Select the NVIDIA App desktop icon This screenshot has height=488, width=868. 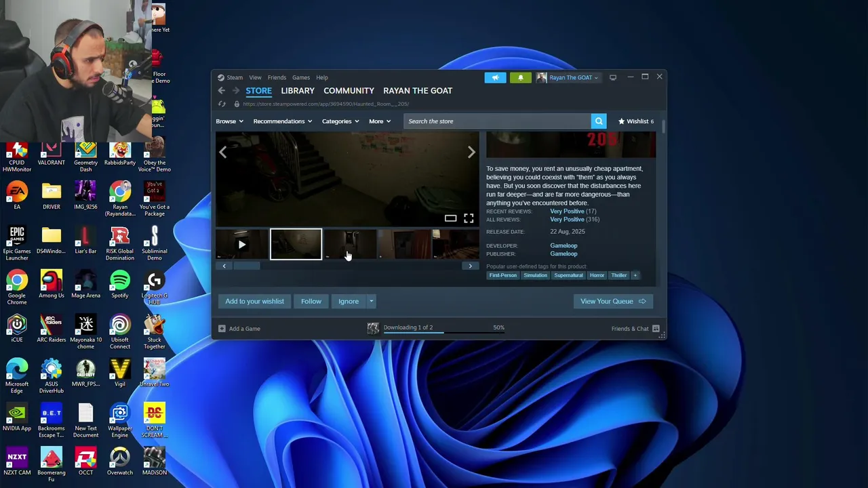coord(17,418)
